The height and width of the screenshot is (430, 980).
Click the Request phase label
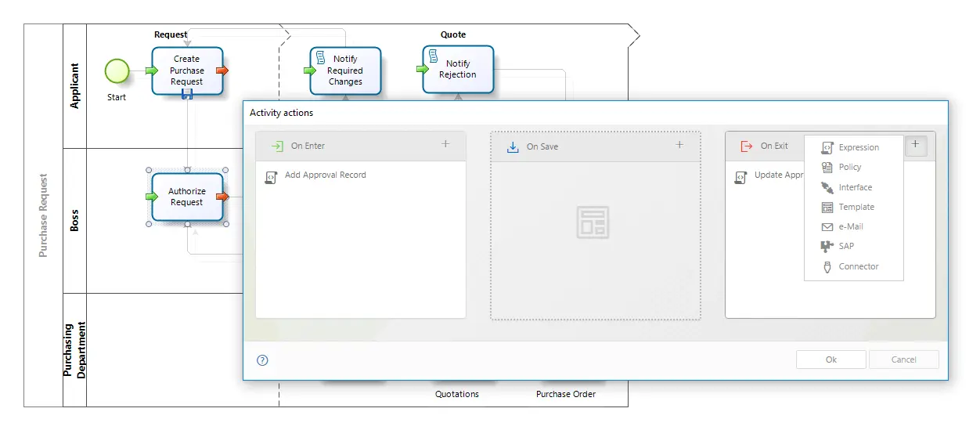[x=171, y=34]
